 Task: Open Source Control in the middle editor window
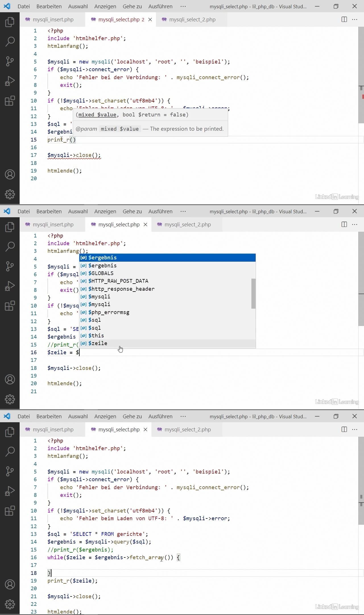[x=10, y=266]
